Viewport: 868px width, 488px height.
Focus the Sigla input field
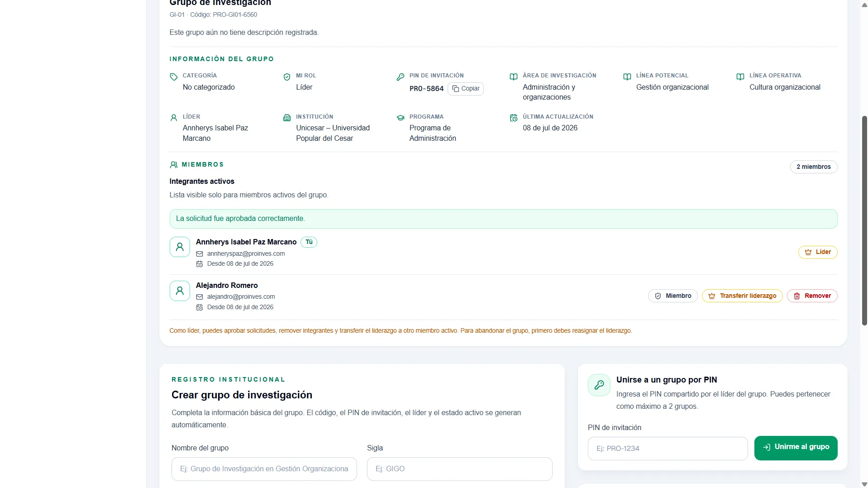460,469
